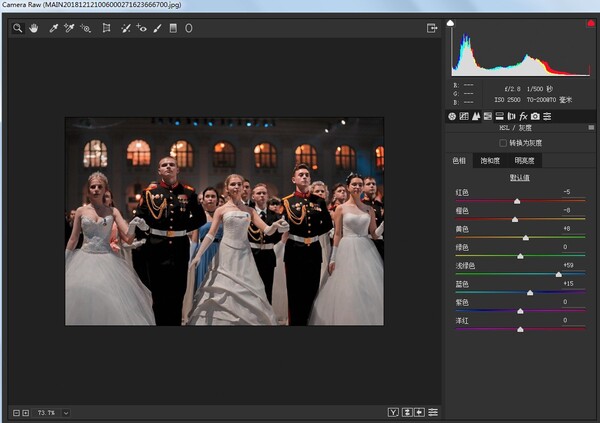Open the Lens Corrections panel icon
Image resolution: width=600 pixels, height=423 pixels.
[x=511, y=116]
